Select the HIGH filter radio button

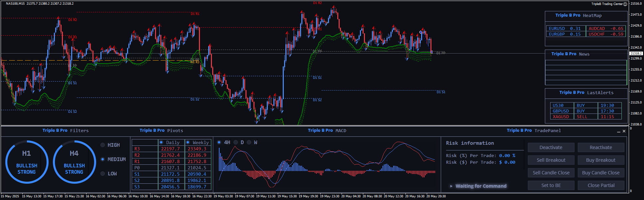pos(103,145)
